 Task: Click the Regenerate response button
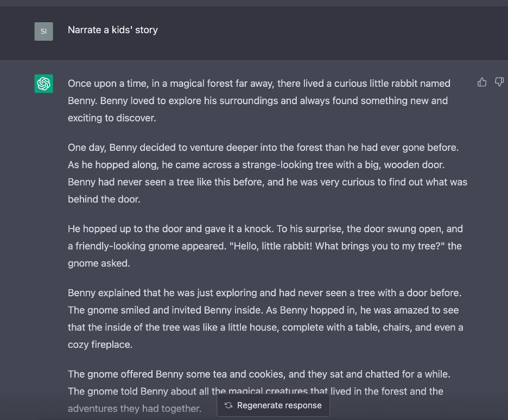click(x=273, y=405)
